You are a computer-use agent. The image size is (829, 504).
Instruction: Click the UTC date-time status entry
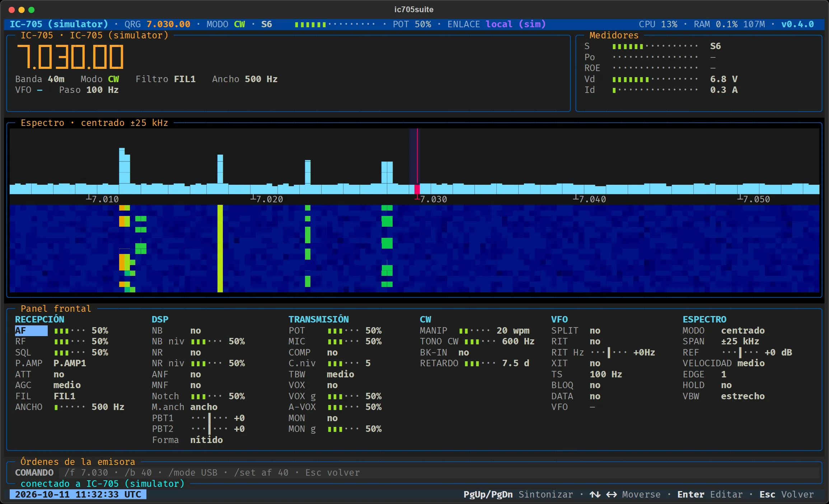78,494
